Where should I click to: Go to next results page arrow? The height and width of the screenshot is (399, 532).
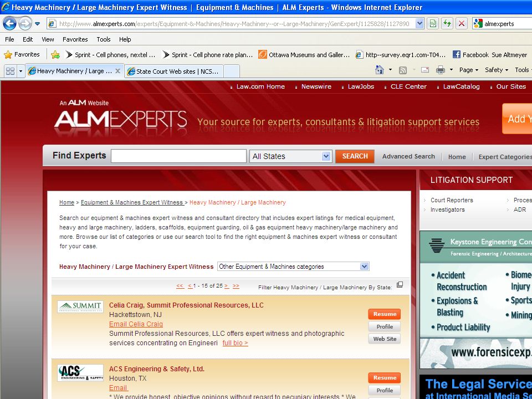227,286
